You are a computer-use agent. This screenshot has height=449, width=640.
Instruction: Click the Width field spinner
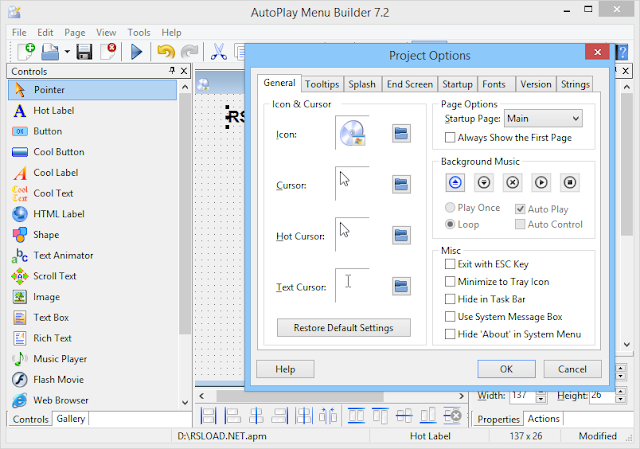(x=541, y=396)
